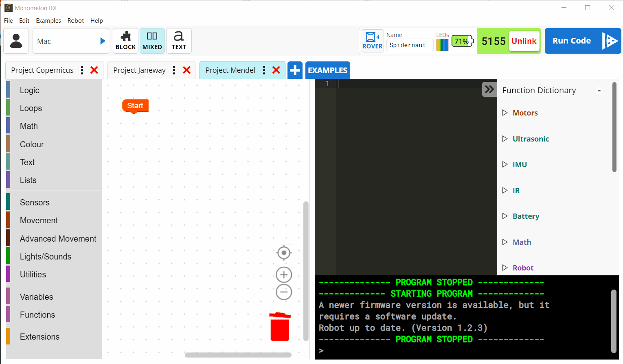Screen dimensions: 623x364
Task: Click the robot Name input field
Action: coord(409,45)
